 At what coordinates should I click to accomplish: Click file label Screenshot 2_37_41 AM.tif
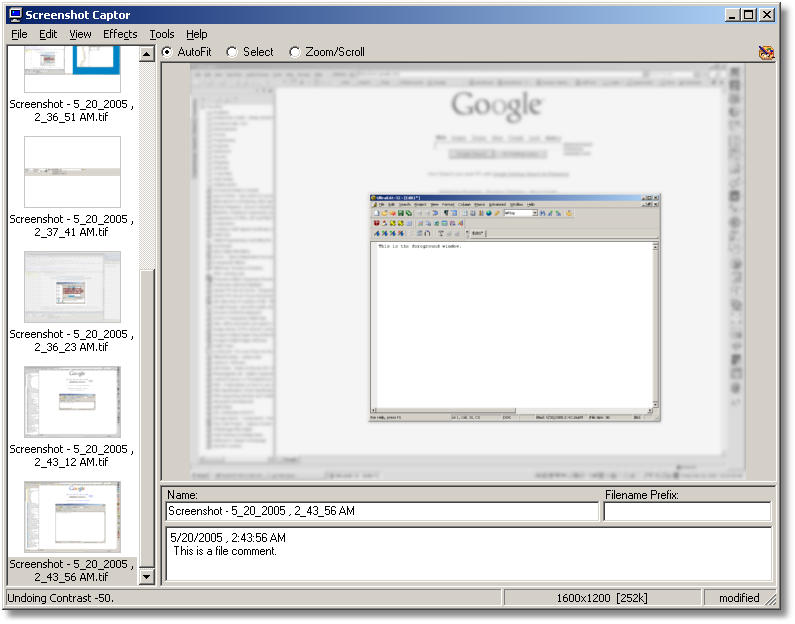tap(71, 226)
